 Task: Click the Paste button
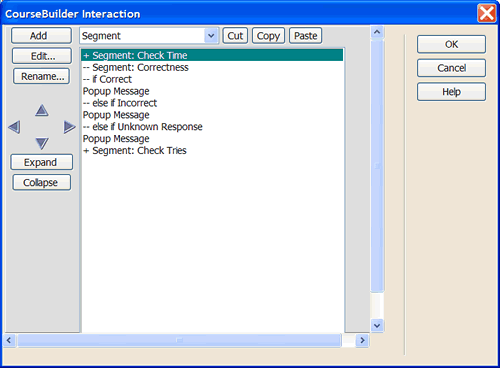(x=306, y=36)
